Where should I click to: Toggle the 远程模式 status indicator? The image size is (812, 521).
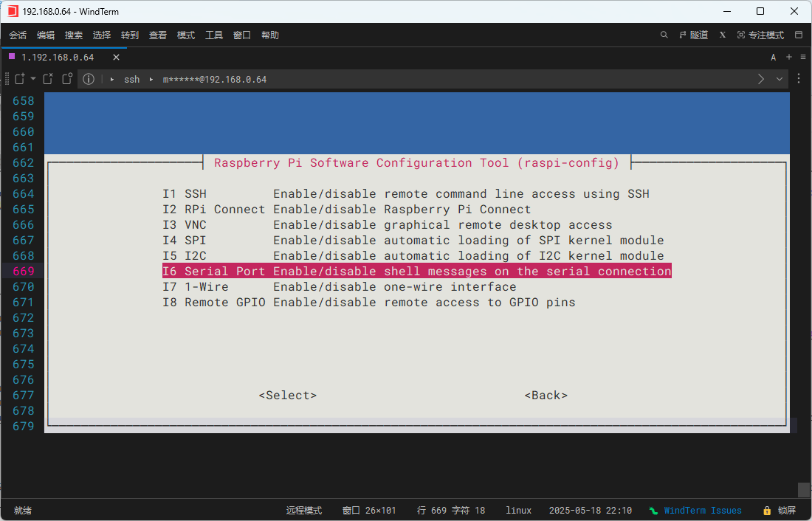[x=303, y=510]
